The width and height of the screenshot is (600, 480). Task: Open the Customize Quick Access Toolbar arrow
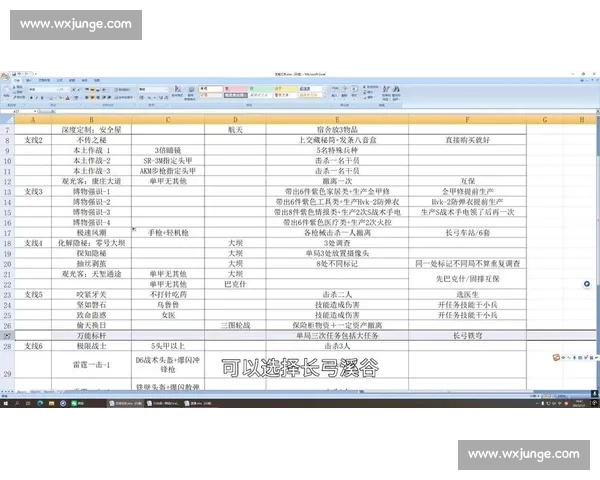click(x=36, y=74)
